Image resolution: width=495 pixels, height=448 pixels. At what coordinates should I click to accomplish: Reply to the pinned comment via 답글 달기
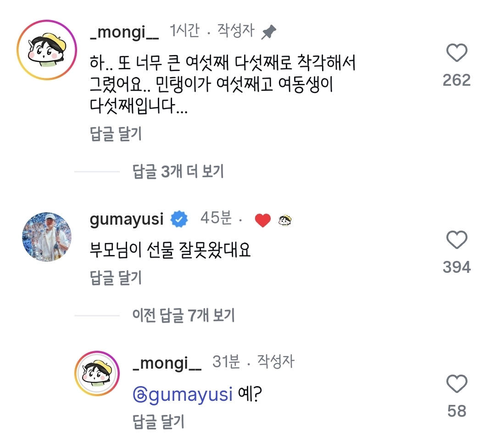click(116, 134)
